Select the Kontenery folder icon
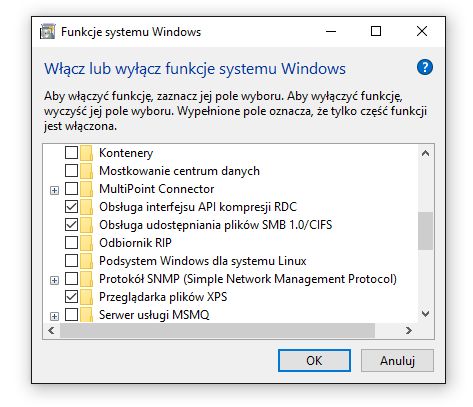 pos(87,153)
